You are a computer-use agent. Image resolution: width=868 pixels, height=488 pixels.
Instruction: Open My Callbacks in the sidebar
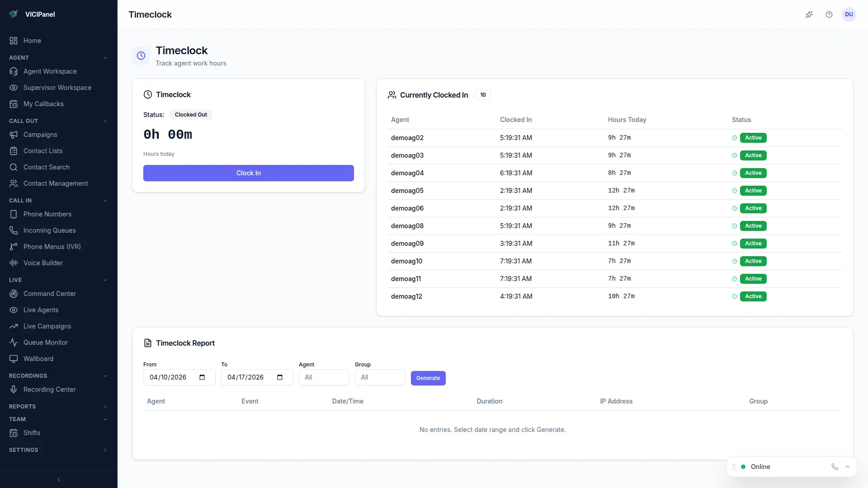point(43,104)
